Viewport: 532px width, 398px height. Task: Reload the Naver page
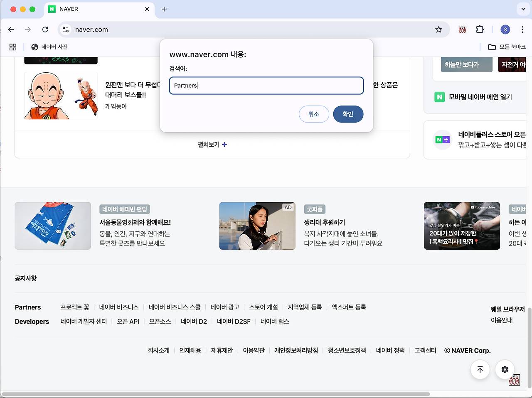(45, 29)
